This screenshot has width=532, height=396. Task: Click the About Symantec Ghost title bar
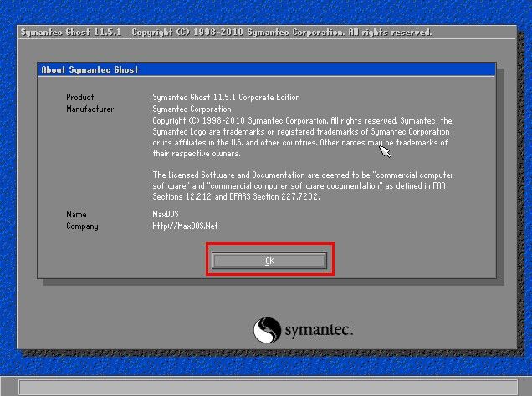267,70
